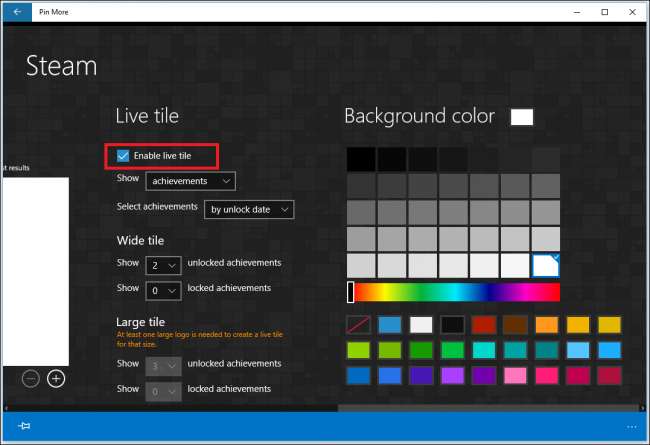Screen dimensions: 650x445
Task: Open the Show achievements dropdown
Action: 190,181
